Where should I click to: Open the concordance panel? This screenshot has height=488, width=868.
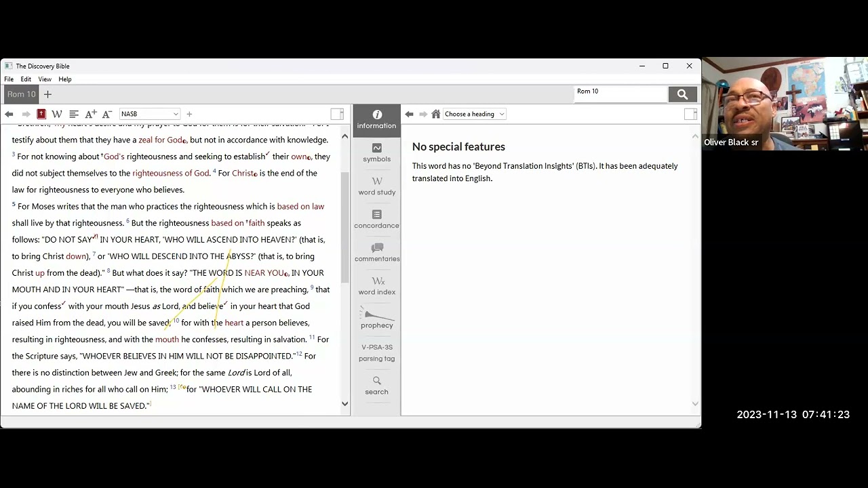coord(376,219)
